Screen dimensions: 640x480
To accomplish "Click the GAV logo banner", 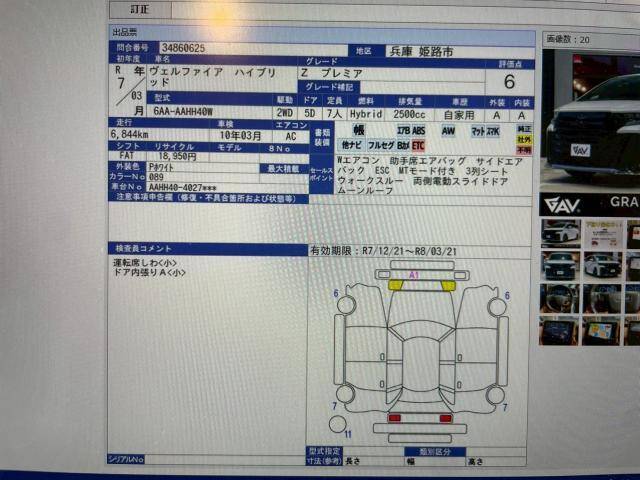I will click(x=587, y=203).
